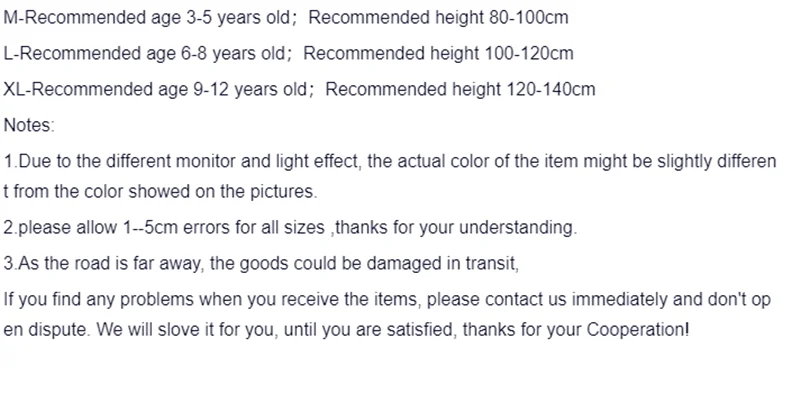Click the XL-Recommended age 9-12 text
The height and width of the screenshot is (402, 800).
tap(158, 89)
